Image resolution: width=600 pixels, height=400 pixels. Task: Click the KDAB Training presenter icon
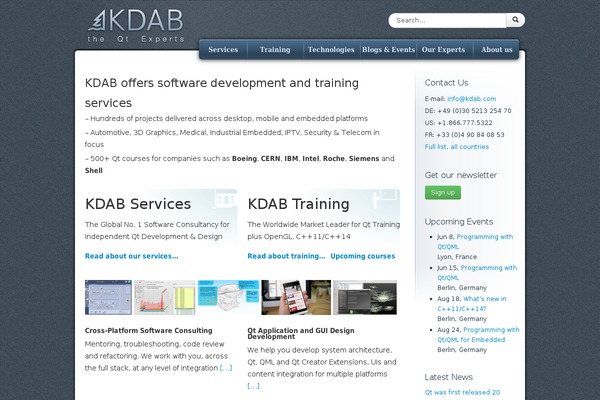point(384,199)
